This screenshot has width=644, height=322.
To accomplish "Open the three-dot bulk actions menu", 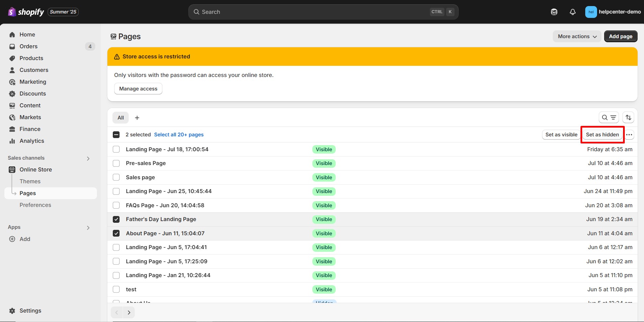I will click(x=629, y=135).
